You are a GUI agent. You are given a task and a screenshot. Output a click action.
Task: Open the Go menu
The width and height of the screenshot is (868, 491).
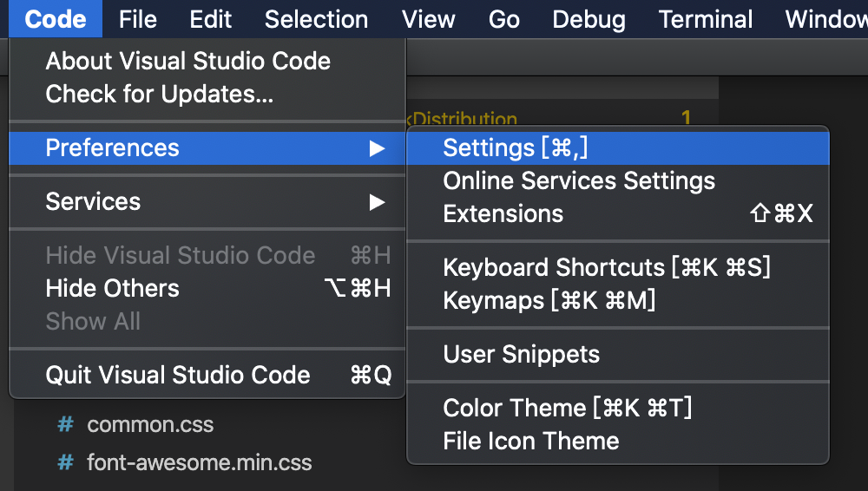tap(503, 19)
